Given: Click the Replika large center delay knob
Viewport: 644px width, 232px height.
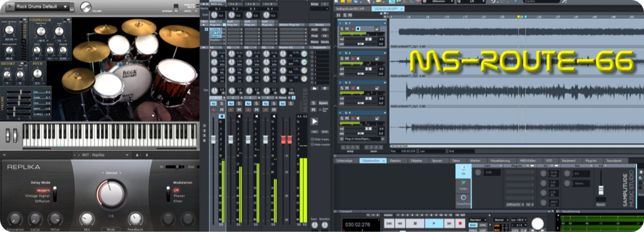Looking at the screenshot, I should (x=110, y=192).
